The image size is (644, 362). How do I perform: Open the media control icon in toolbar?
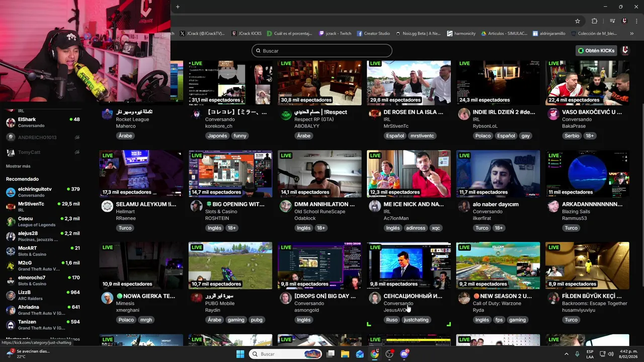(x=612, y=21)
